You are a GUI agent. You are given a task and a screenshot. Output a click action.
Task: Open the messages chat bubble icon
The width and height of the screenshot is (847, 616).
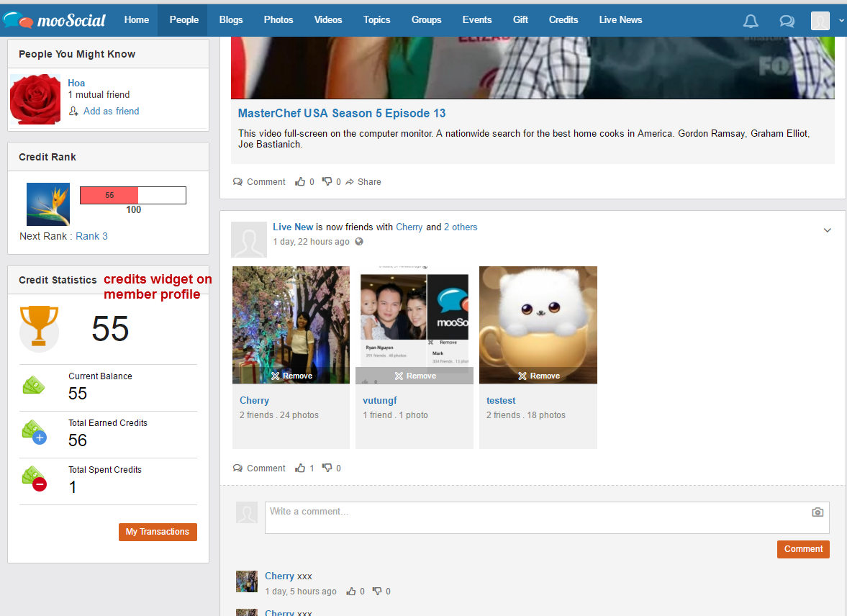787,21
